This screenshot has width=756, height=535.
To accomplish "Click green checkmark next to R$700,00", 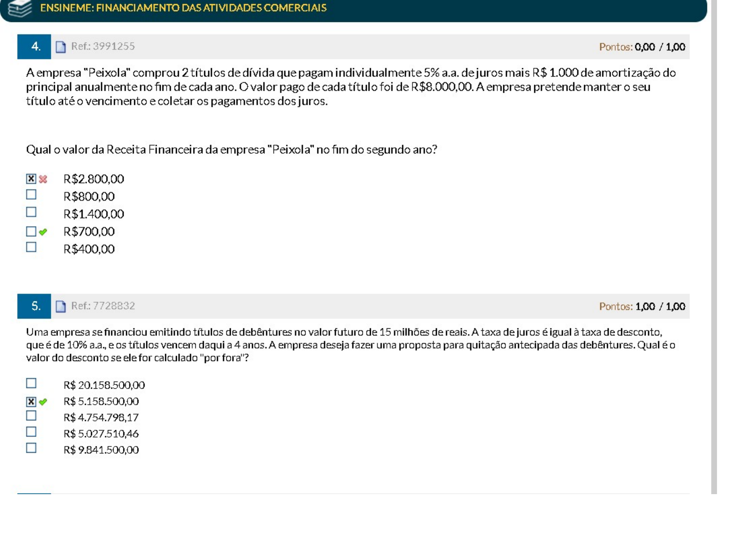I will pos(43,232).
